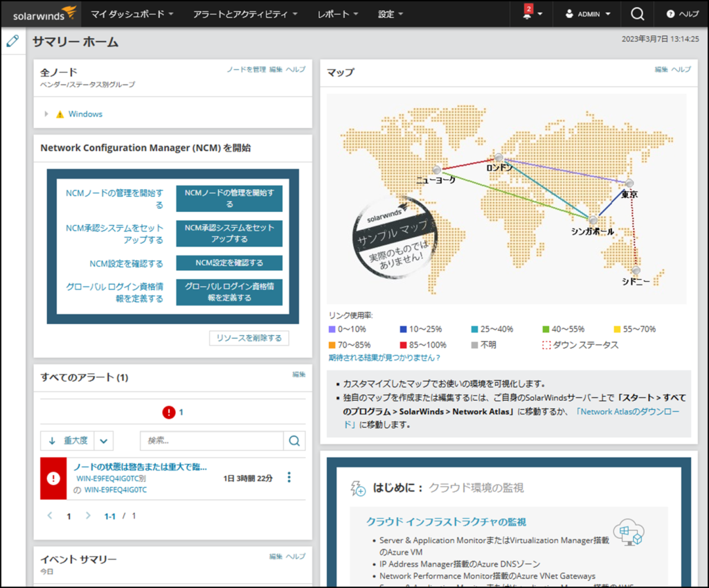Click ヘルプ in 全ノード panel
This screenshot has height=588, width=709.
(296, 69)
